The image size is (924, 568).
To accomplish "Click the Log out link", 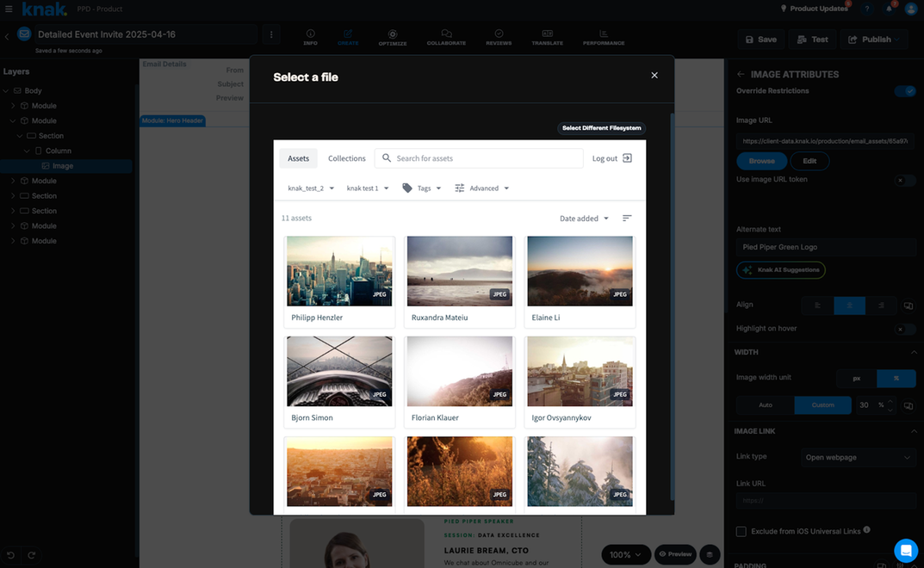I will pos(611,158).
